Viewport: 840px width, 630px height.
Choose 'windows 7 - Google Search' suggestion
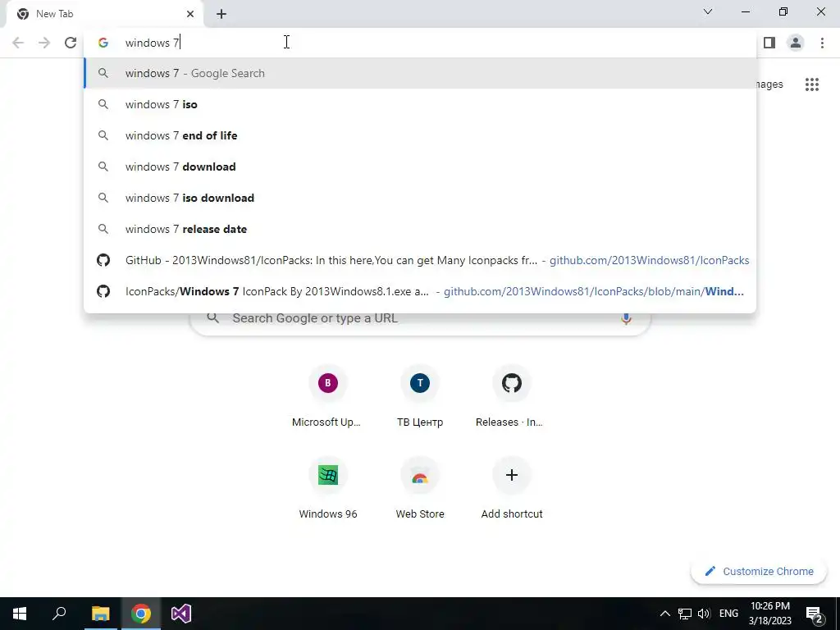click(421, 73)
